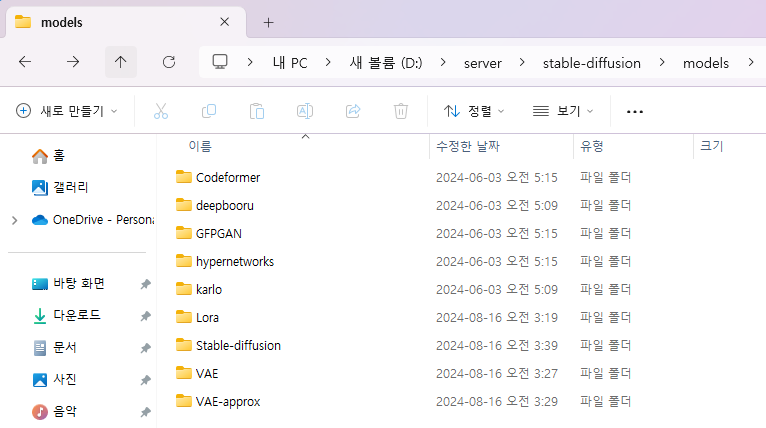Expand chevron after stable-diffusion in breadcrumb
Image resolution: width=766 pixels, height=428 pixels.
661,63
